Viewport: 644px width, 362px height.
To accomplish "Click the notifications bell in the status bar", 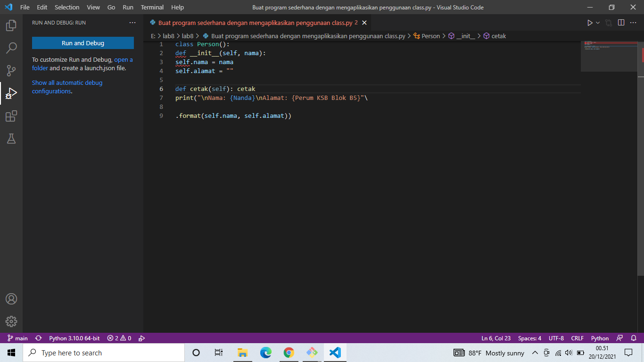I will pos(633,338).
